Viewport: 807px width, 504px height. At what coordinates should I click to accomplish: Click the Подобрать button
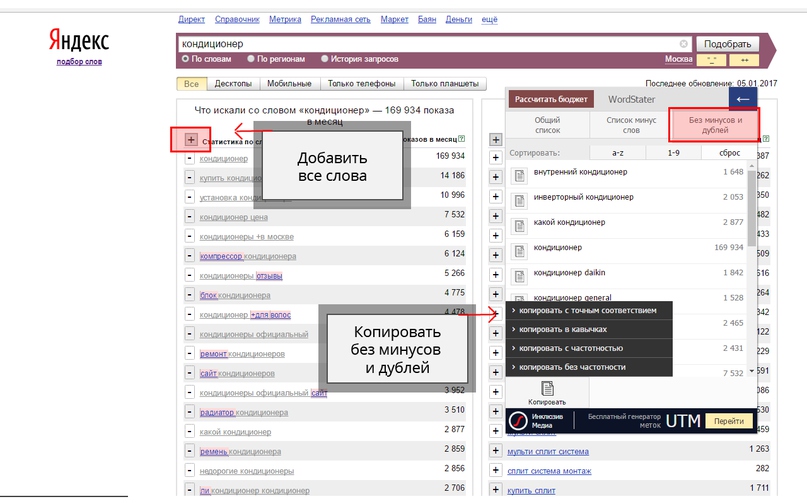(727, 44)
